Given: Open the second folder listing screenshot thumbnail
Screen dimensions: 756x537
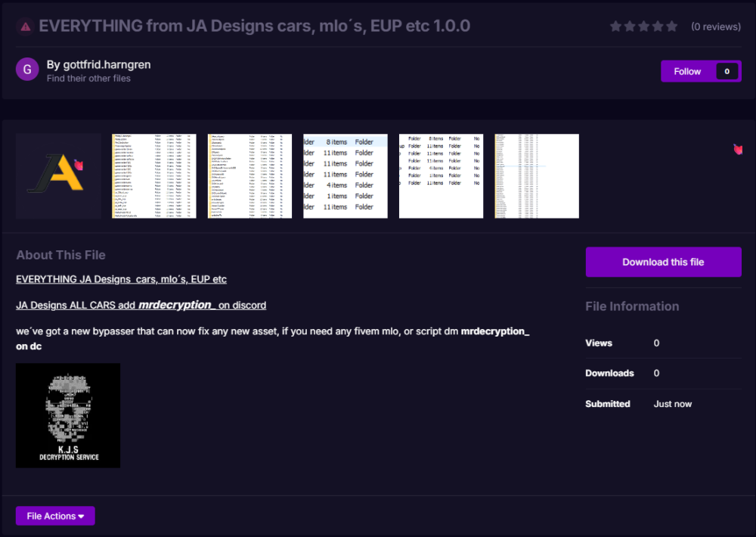Looking at the screenshot, I should [x=154, y=176].
